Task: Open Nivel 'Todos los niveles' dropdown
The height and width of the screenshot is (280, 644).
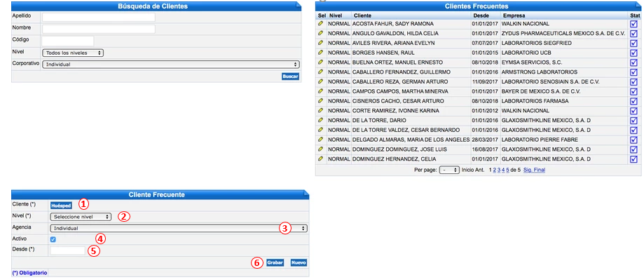Action: (73, 53)
